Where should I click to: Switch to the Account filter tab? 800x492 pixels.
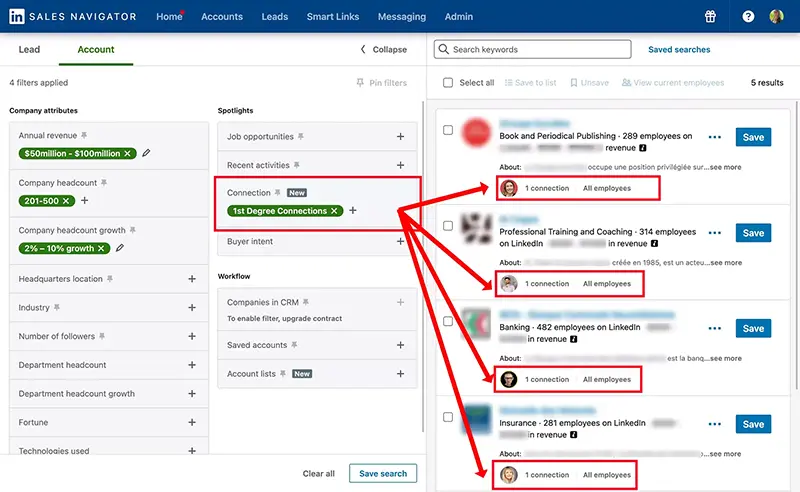click(x=96, y=50)
